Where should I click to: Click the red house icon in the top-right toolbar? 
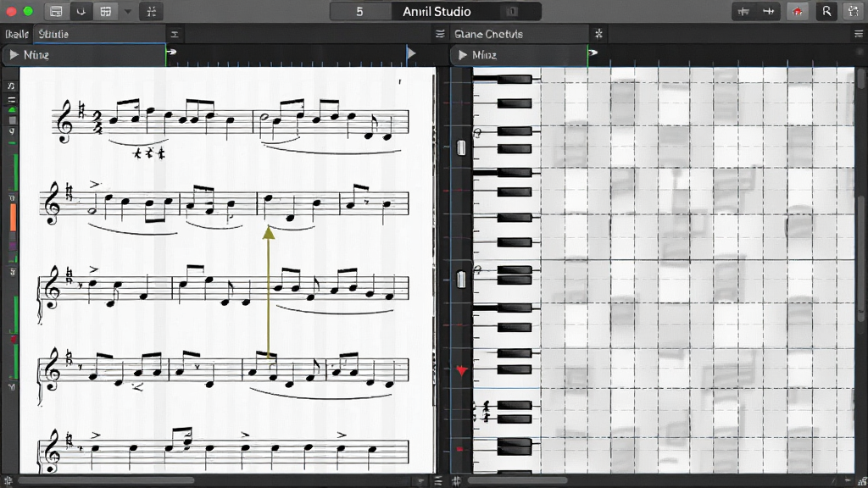797,12
